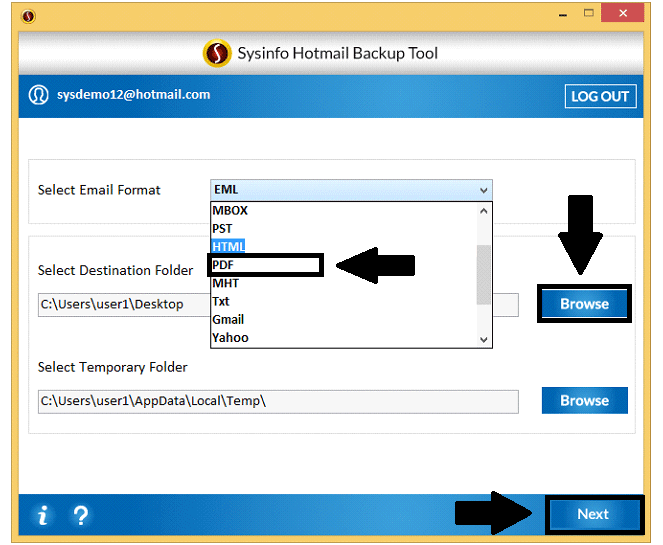Screen dimensions: 663x545
Task: Select HTML in the format list
Action: [344, 246]
